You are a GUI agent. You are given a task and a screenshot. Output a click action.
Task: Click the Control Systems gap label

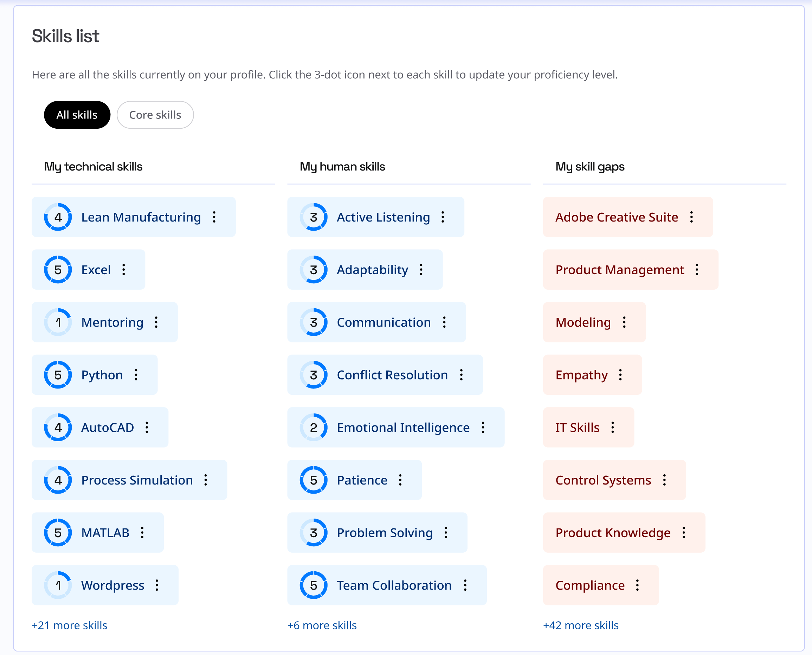(x=604, y=480)
